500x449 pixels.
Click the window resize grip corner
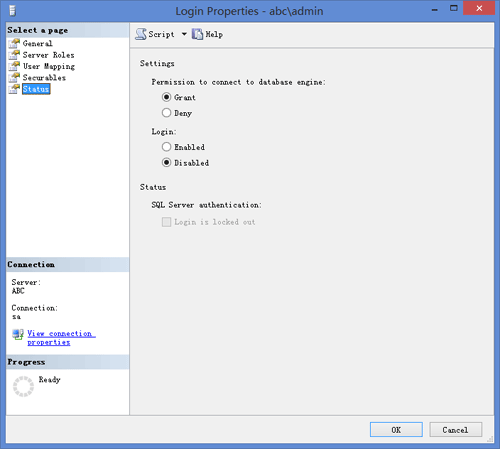click(x=490, y=439)
